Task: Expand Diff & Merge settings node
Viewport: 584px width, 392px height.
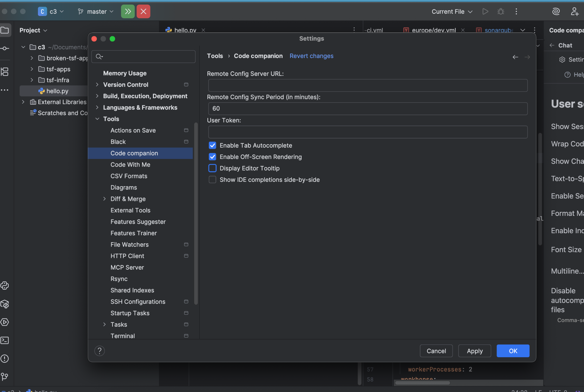Action: 104,199
